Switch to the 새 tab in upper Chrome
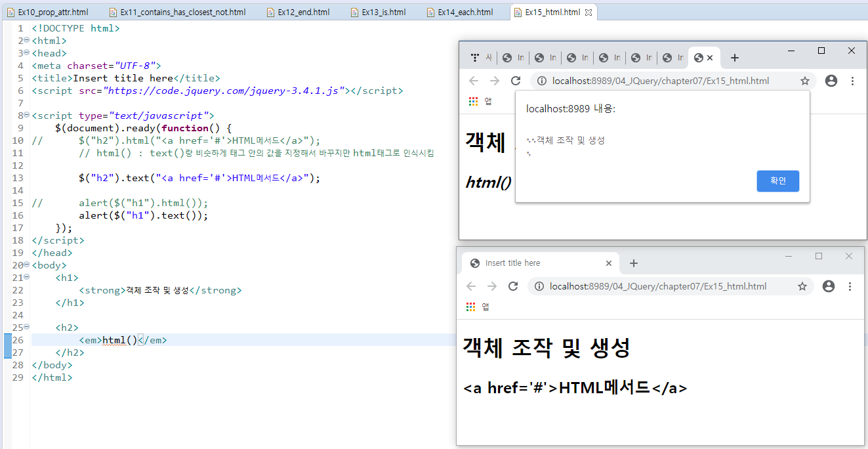Image resolution: width=868 pixels, height=449 pixels. (481, 58)
